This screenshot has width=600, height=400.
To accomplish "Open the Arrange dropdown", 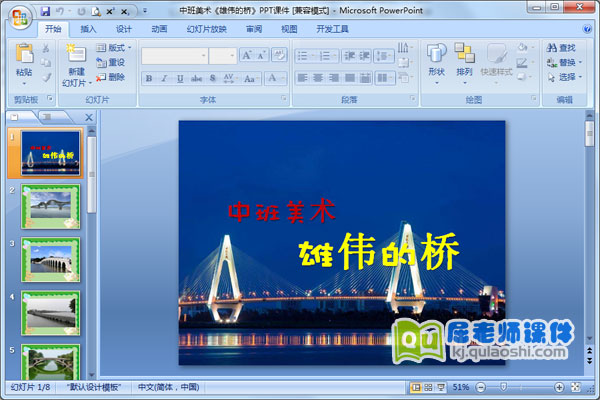I will click(x=464, y=64).
